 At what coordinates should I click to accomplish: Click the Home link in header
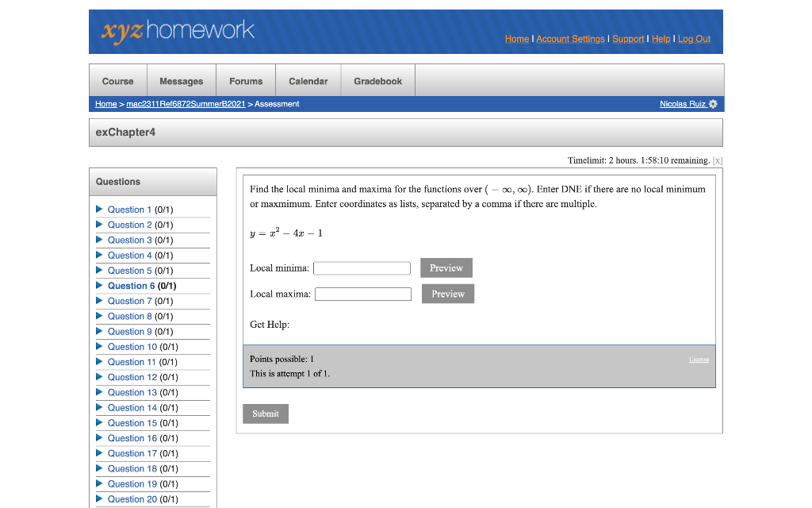[517, 39]
